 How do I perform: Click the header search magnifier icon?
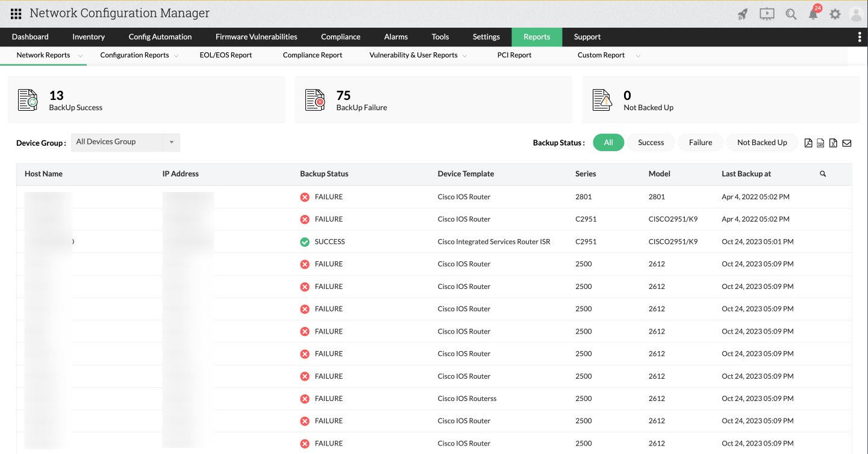(791, 14)
